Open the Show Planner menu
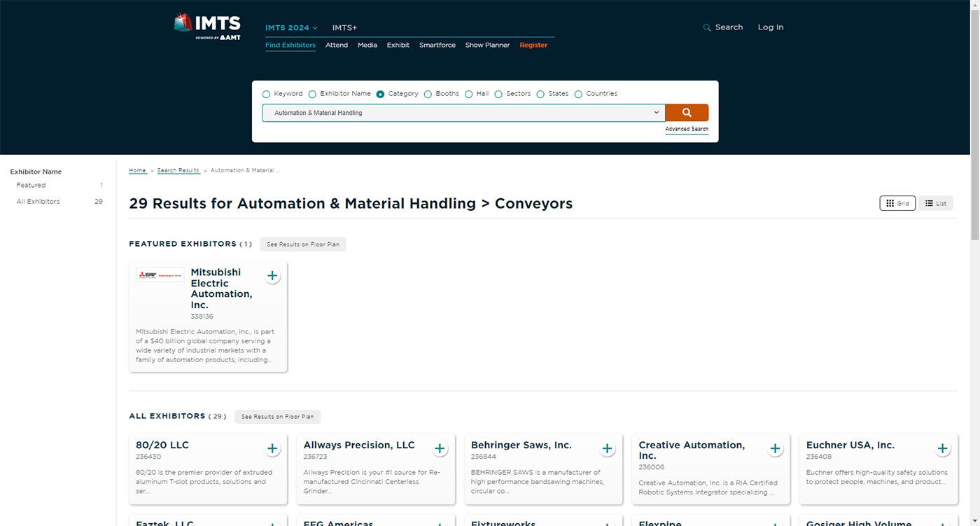Screen dimensions: 980x526 (488, 45)
